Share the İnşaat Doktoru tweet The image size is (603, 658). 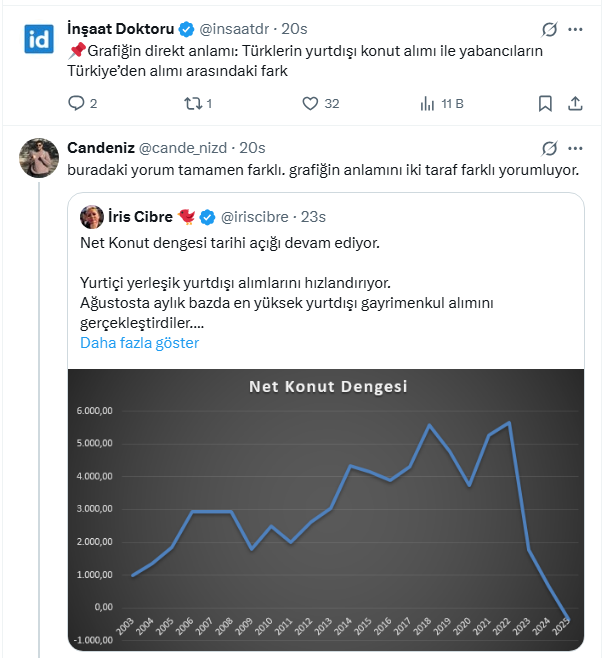575,103
